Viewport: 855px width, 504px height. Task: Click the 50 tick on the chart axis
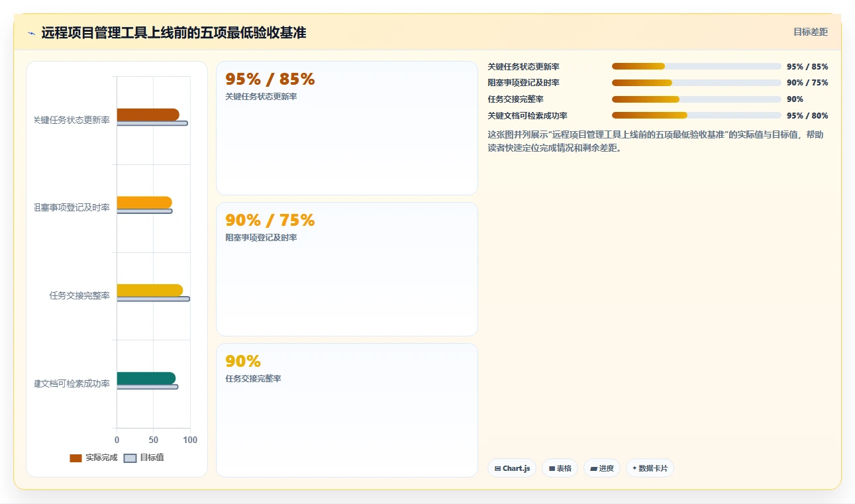point(154,440)
